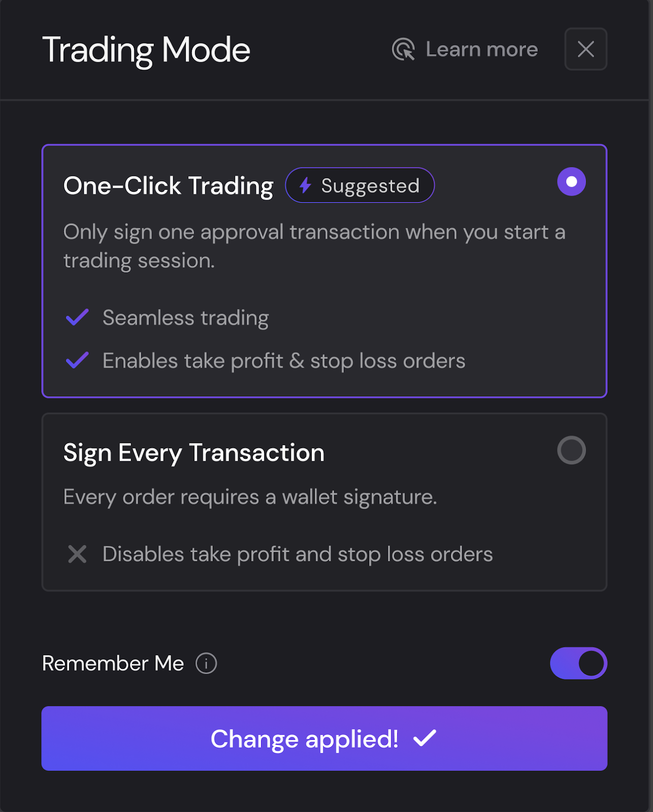
Task: Click the checkmark beside Enables take profit
Action: (77, 361)
